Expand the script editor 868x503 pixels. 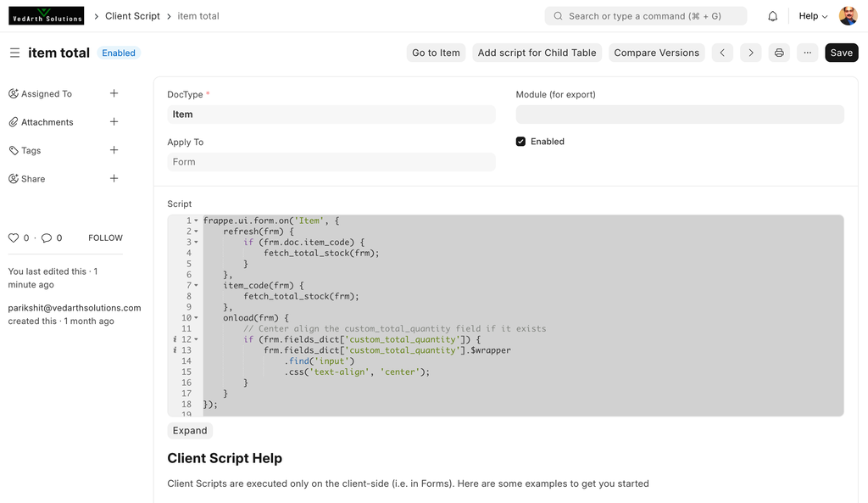(190, 431)
